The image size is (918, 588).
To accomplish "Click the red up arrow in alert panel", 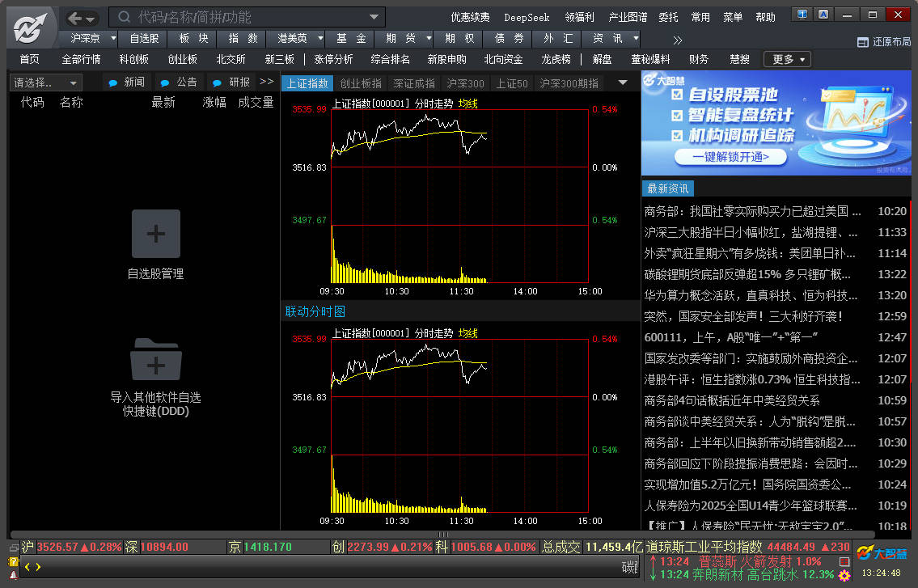I will pos(653,561).
